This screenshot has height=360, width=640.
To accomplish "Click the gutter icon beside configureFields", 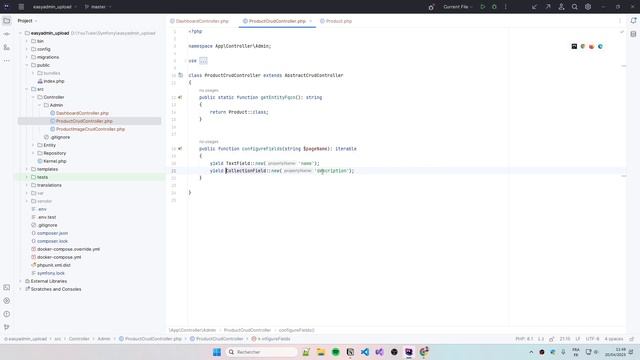I will [180, 149].
